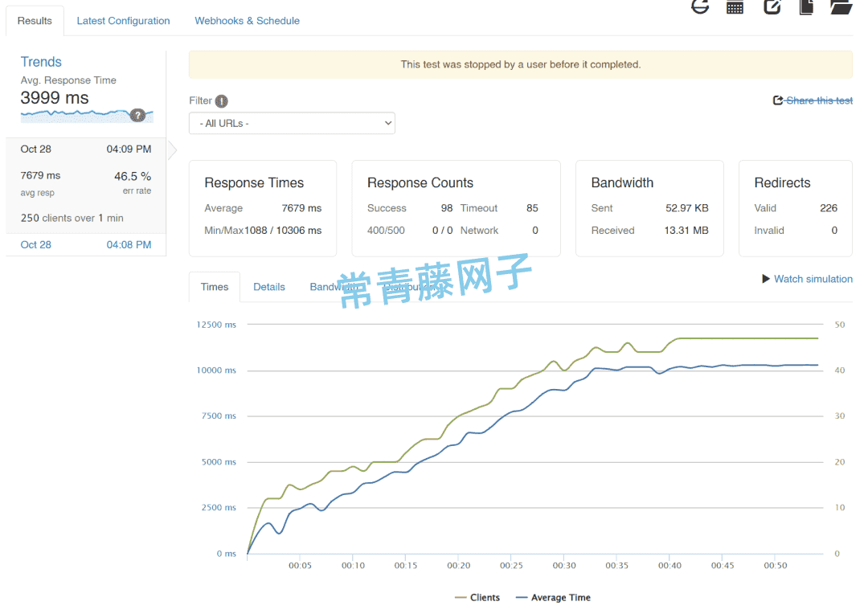Click the edit test pencil icon
Viewport: 868px width, 614px height.
[772, 6]
